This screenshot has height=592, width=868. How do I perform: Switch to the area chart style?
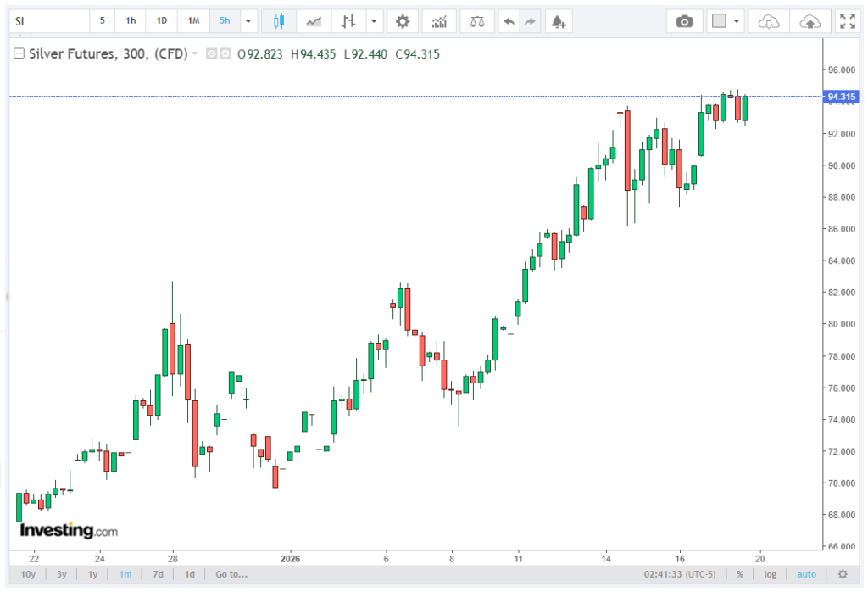[x=314, y=21]
